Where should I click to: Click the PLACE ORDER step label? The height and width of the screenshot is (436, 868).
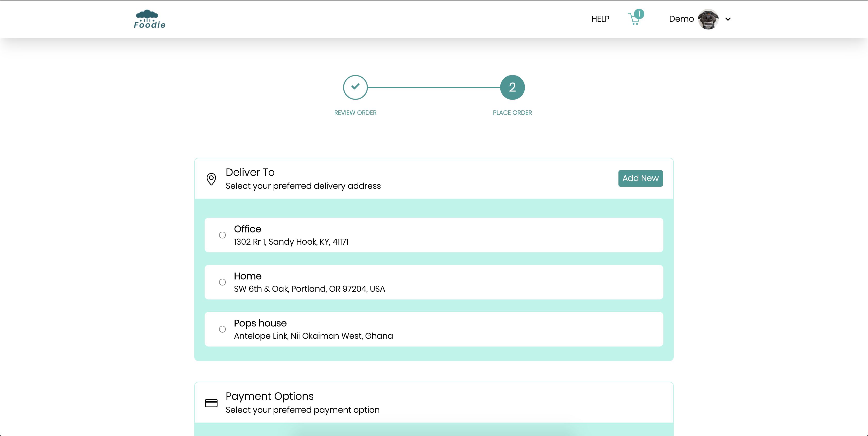click(x=512, y=113)
